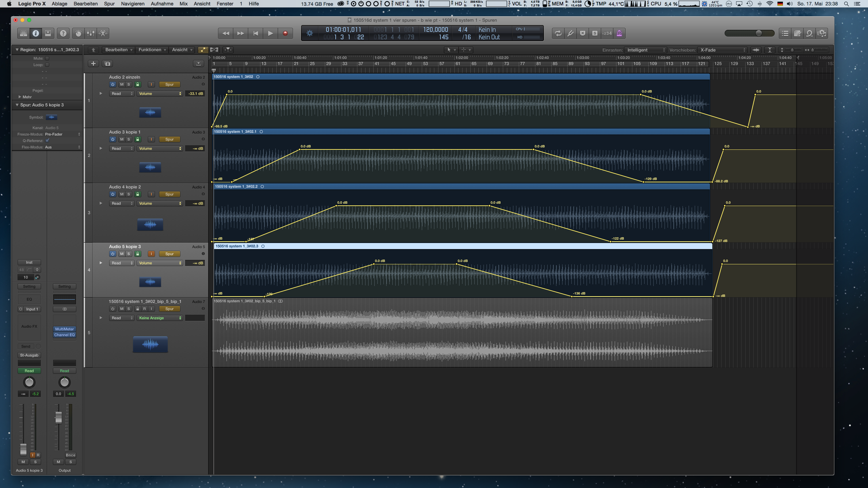Viewport: 868px width, 488px height.
Task: Click the track area level-up arrow
Action: coord(93,50)
